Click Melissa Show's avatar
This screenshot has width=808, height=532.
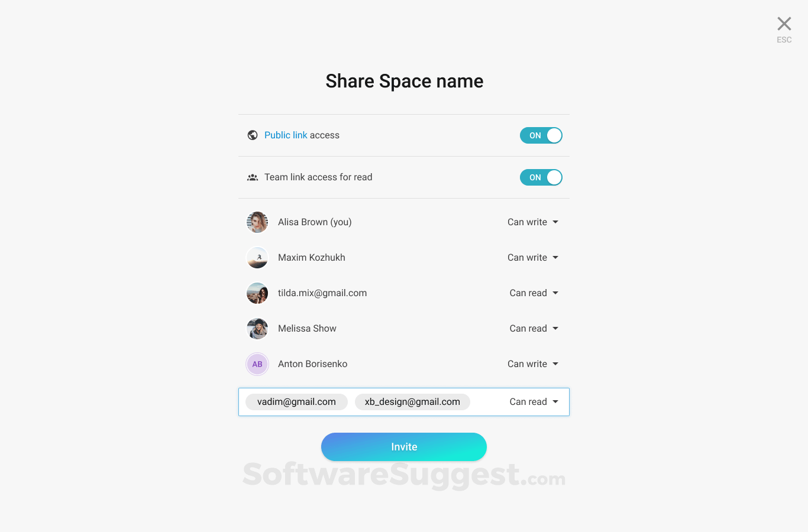(257, 329)
